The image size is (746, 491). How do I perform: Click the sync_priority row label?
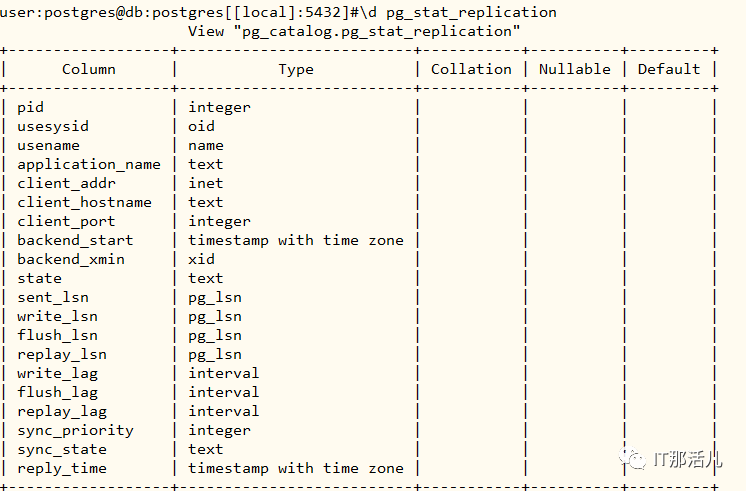(75, 431)
